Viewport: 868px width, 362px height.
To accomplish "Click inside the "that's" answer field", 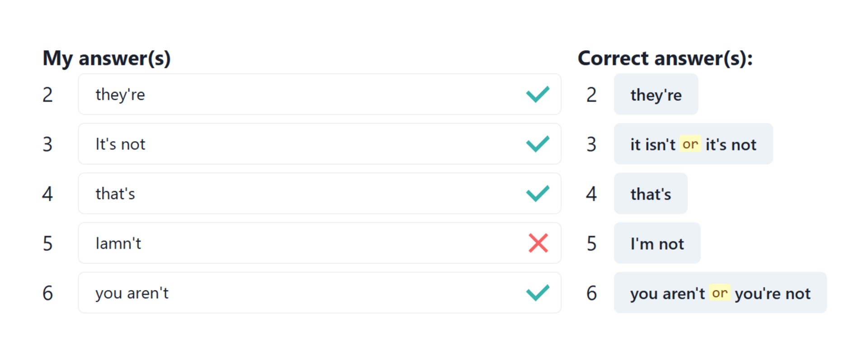I will coord(320,193).
